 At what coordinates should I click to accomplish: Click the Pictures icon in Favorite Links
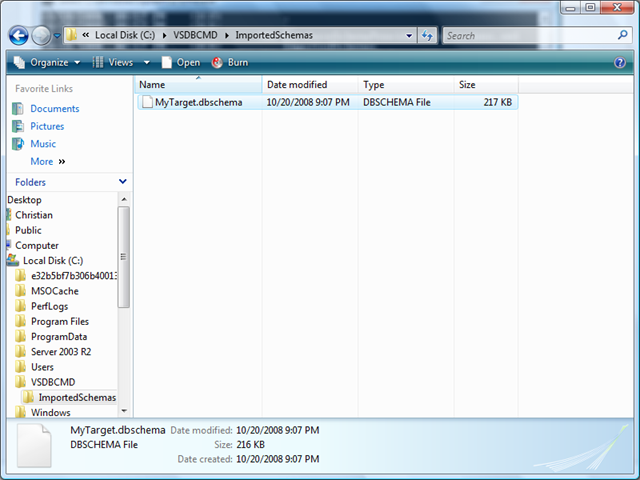click(18, 126)
